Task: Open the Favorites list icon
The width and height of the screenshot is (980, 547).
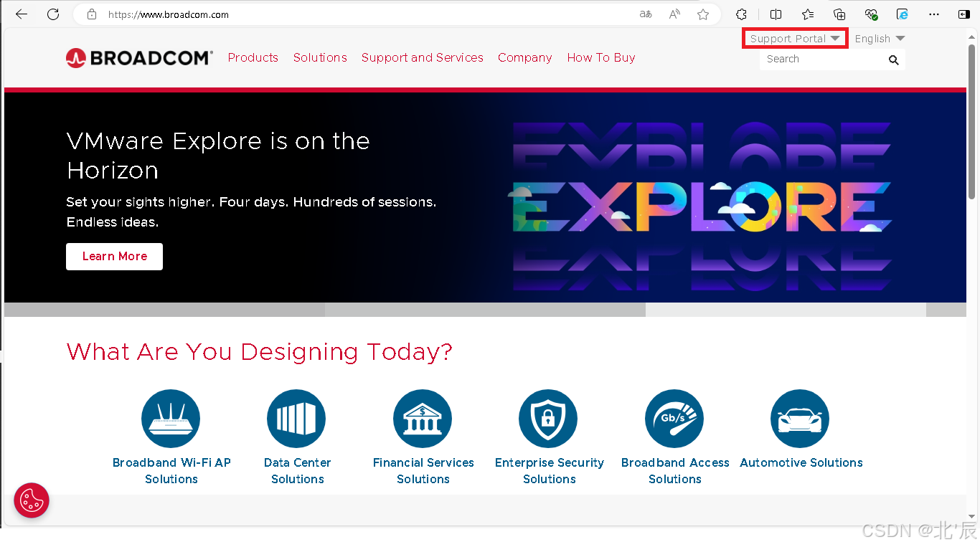Action: pyautogui.click(x=808, y=14)
